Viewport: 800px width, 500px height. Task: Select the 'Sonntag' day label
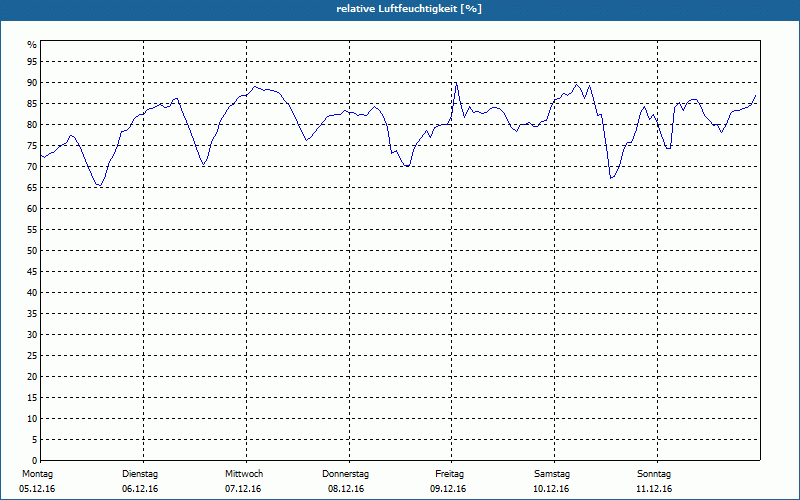pyautogui.click(x=654, y=474)
